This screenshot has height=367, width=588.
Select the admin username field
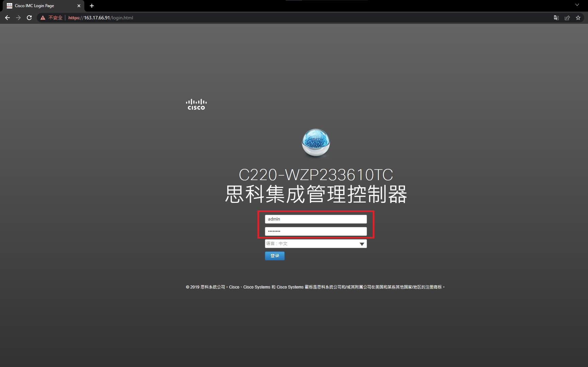[x=316, y=219]
